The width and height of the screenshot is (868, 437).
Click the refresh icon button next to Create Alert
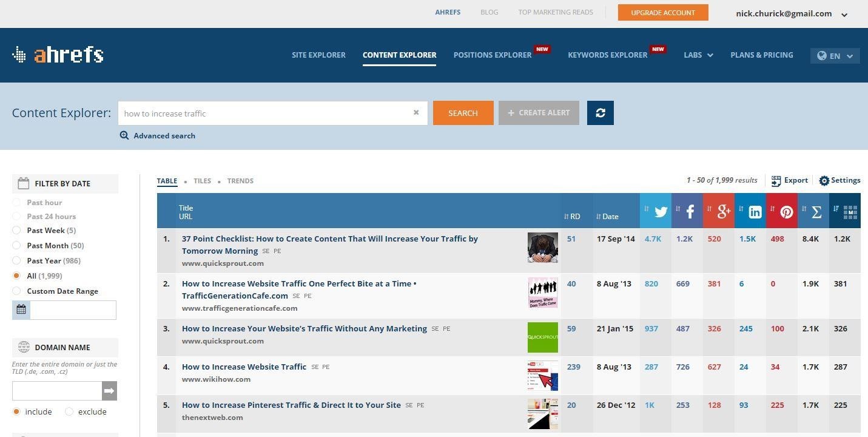(x=601, y=113)
